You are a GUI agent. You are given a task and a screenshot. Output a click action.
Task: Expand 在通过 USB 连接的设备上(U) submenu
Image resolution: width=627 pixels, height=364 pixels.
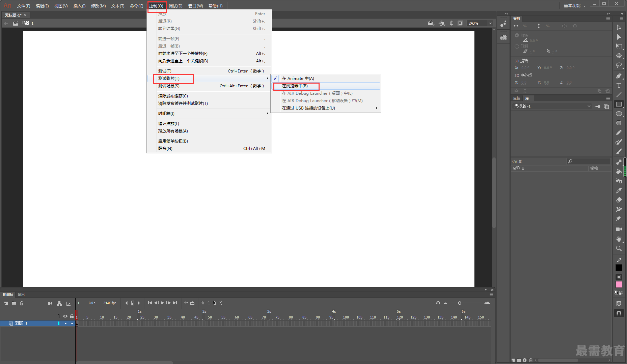(326, 108)
